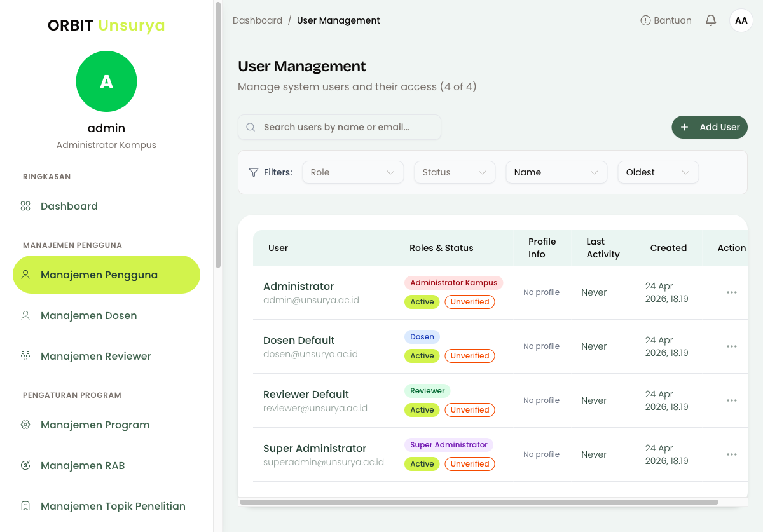Click User Management breadcrumb text
This screenshot has width=763, height=532.
point(338,20)
